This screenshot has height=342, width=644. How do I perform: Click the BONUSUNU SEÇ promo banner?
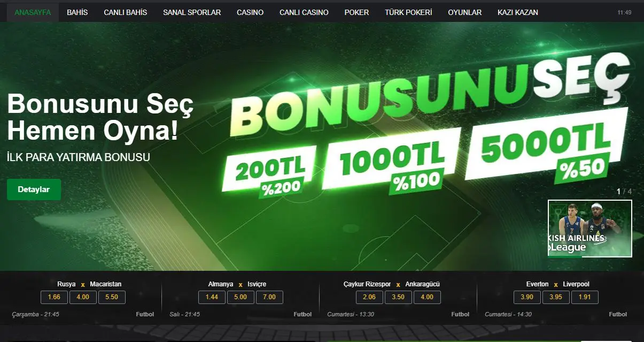pyautogui.click(x=422, y=128)
